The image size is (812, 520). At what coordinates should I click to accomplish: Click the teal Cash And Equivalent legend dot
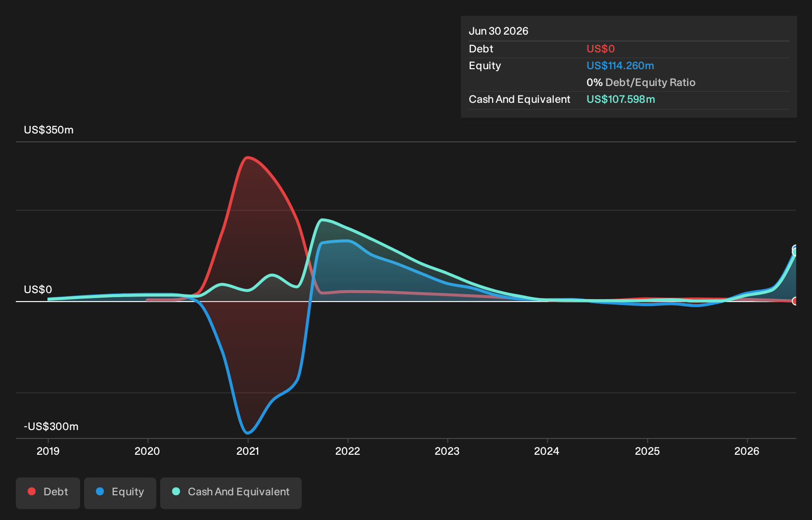(x=176, y=491)
